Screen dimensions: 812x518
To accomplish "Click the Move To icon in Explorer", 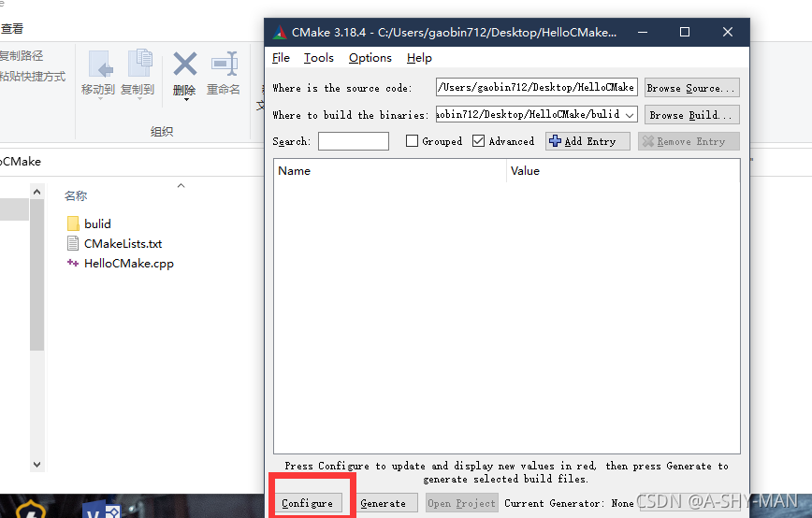I will coord(100,65).
